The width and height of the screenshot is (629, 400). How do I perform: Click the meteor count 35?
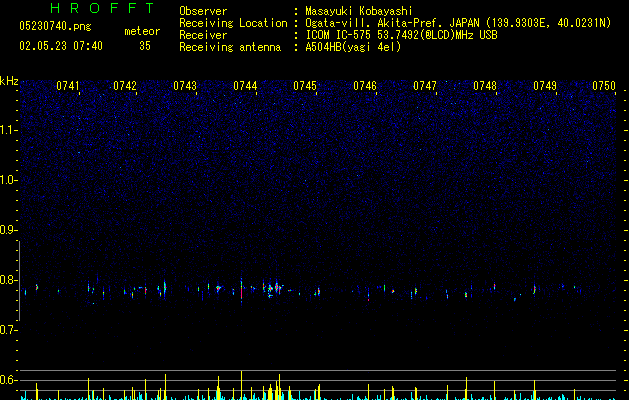[145, 46]
